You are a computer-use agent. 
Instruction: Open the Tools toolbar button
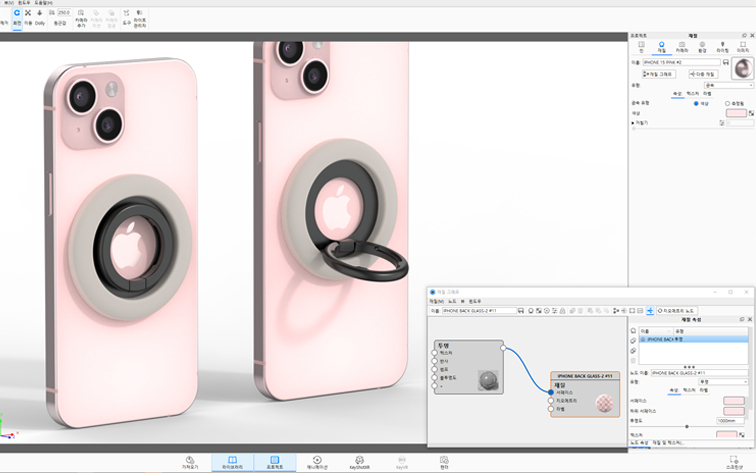pos(126,17)
